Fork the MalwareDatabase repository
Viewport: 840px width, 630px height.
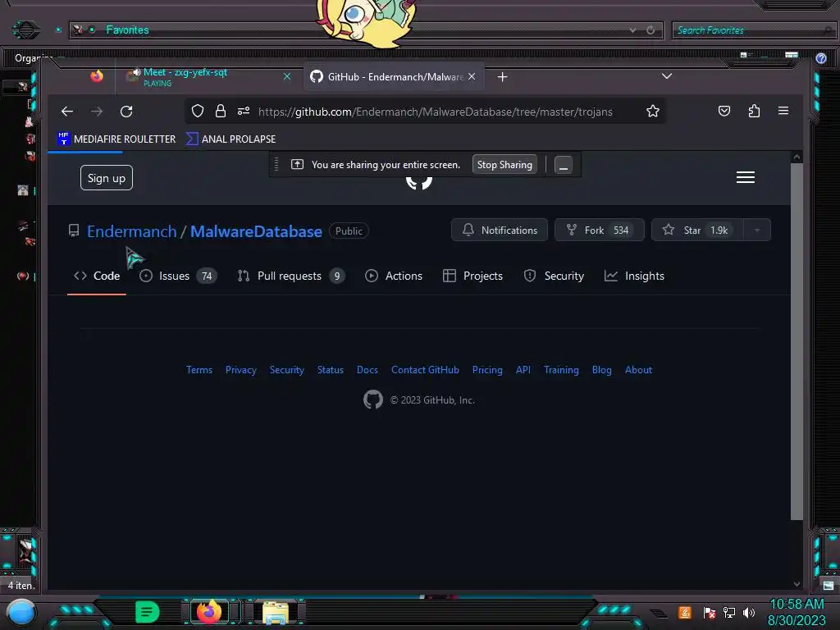599,230
